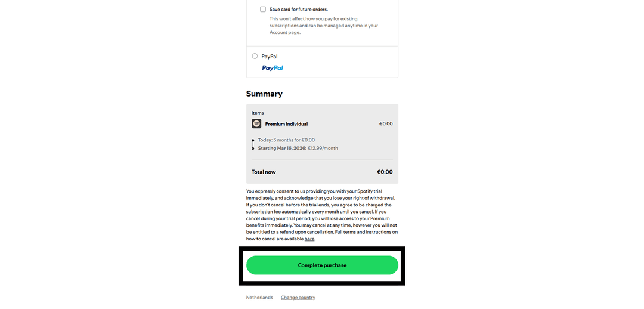
Task: Click the Total now label
Action: pos(264,172)
